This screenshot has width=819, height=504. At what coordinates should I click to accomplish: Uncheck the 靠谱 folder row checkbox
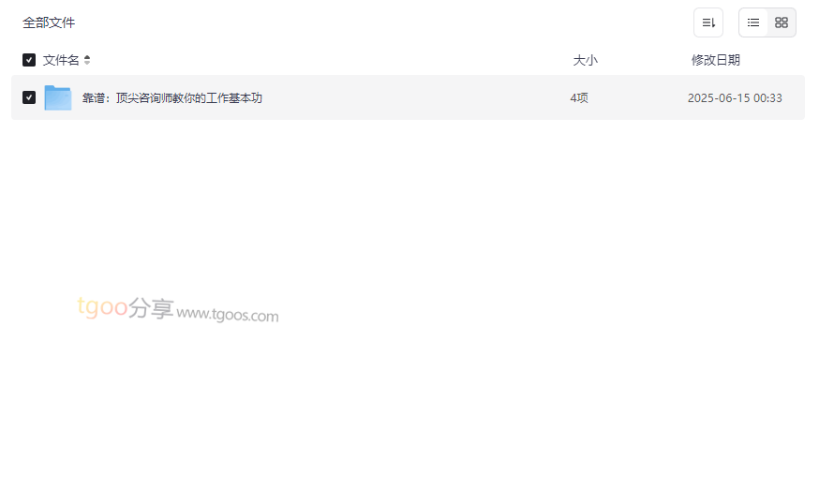coord(29,97)
